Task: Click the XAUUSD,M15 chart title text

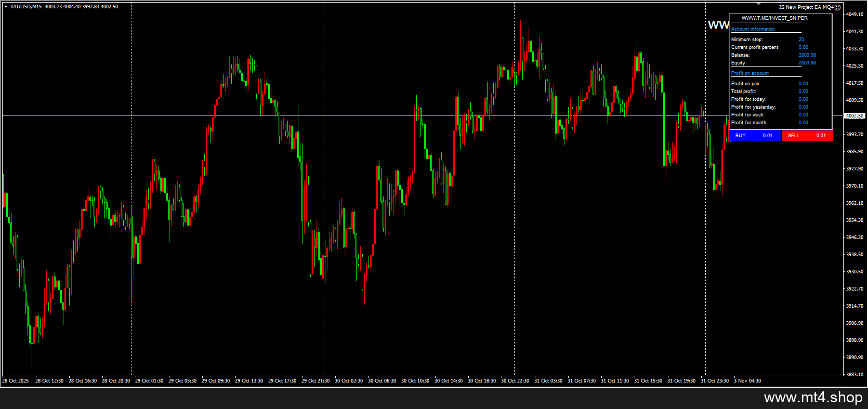Action: (26, 7)
